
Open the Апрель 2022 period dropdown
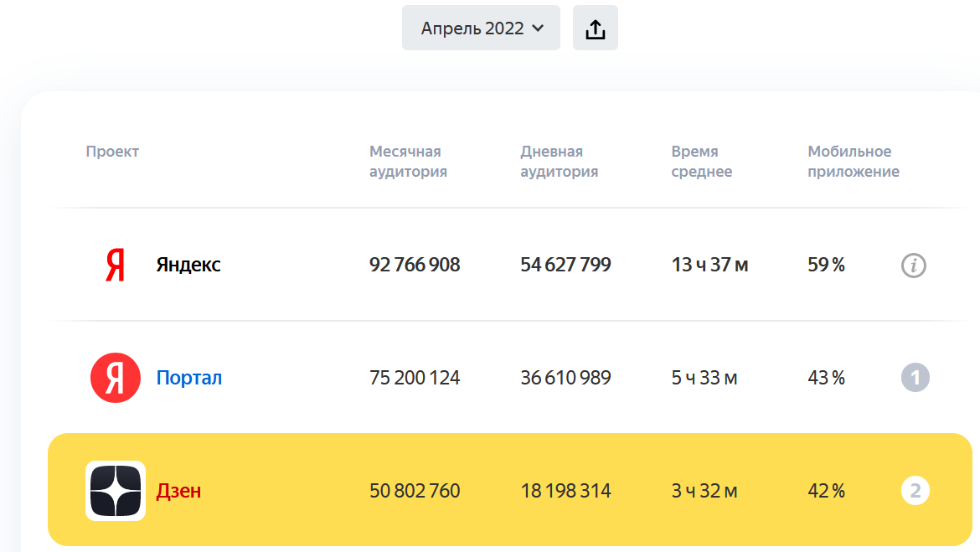pos(481,28)
